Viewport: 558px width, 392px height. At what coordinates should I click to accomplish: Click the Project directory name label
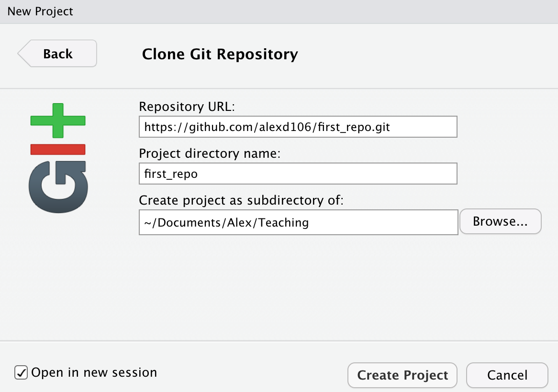click(x=208, y=153)
